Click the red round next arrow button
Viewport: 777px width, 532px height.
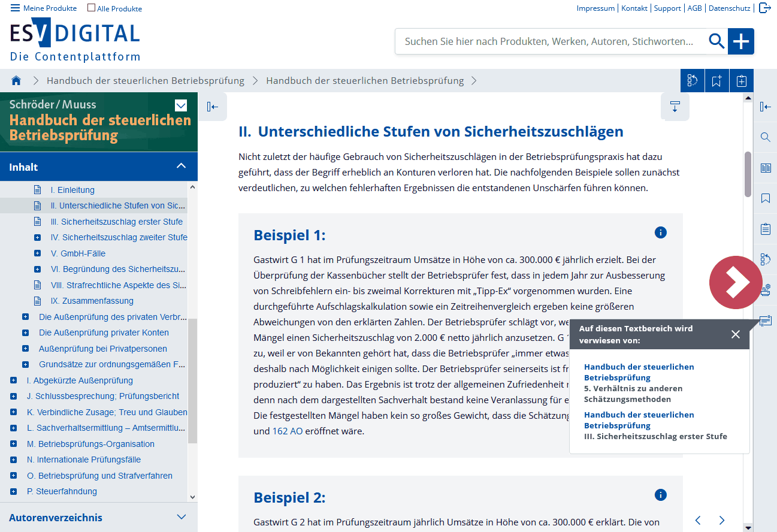click(x=735, y=283)
